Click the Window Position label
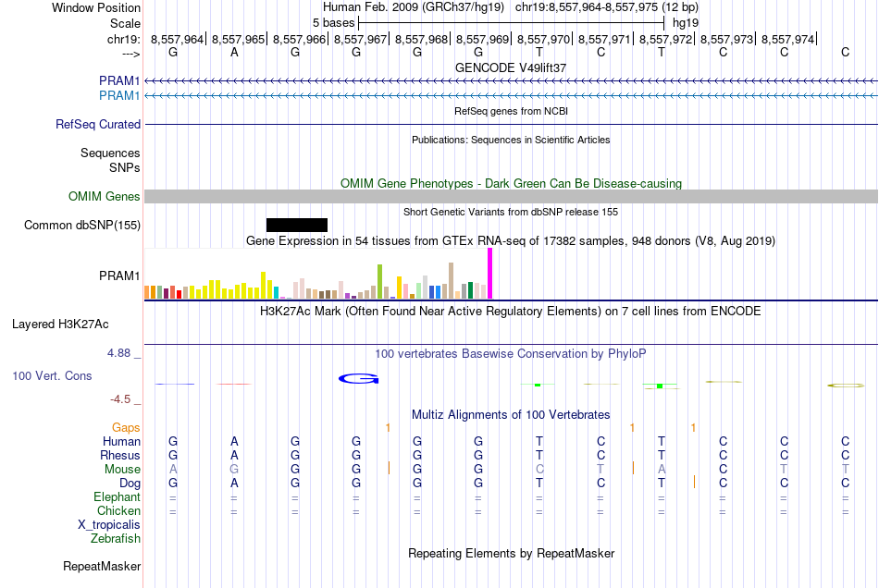This screenshot has height=588, width=879. click(96, 7)
